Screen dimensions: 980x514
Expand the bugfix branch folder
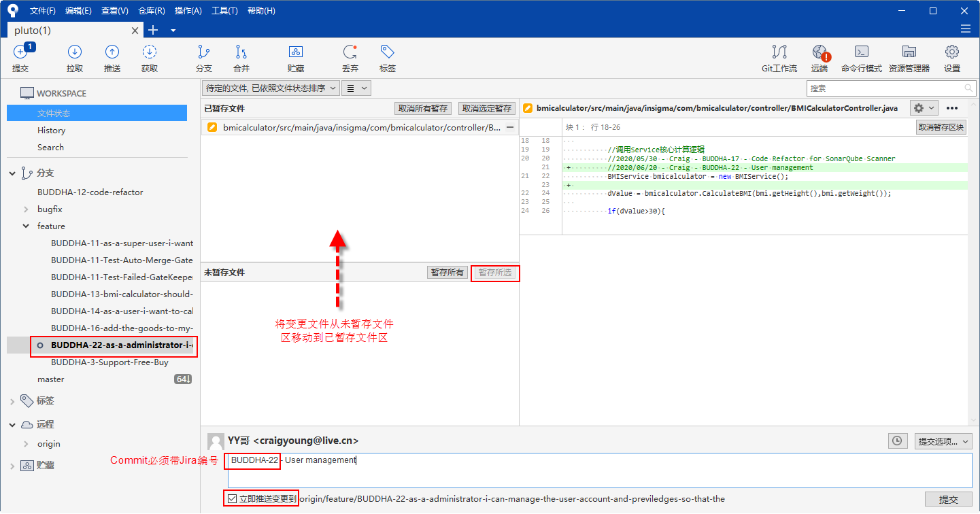coord(27,209)
